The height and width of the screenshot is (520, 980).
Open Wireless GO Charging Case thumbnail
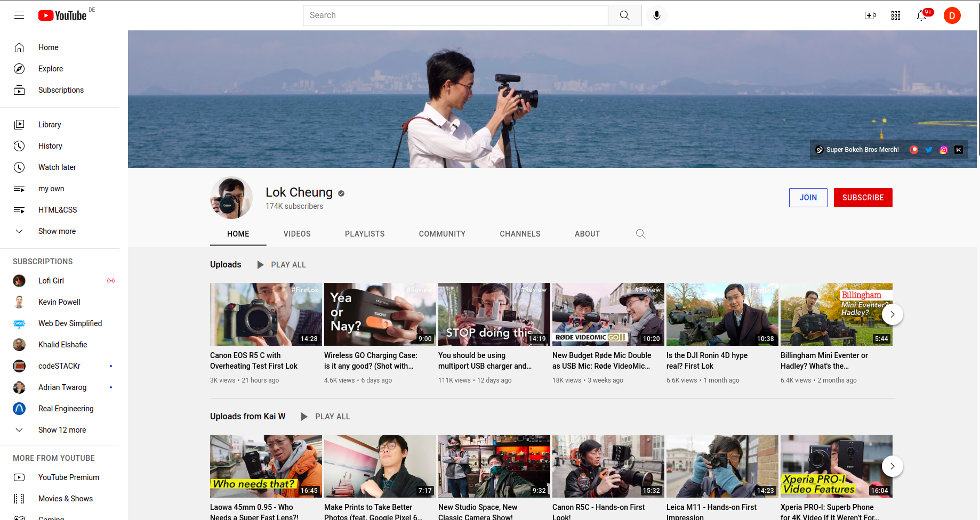(x=380, y=314)
